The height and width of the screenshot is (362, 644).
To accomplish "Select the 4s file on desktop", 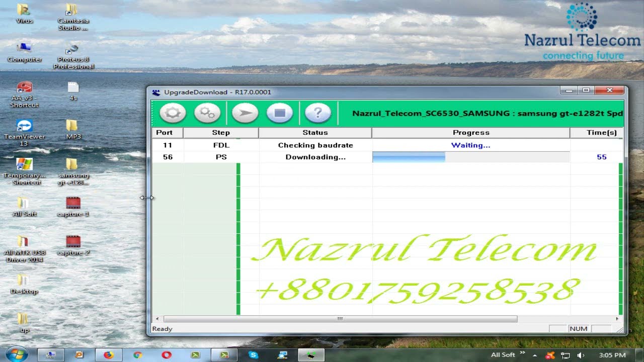I will click(x=73, y=91).
